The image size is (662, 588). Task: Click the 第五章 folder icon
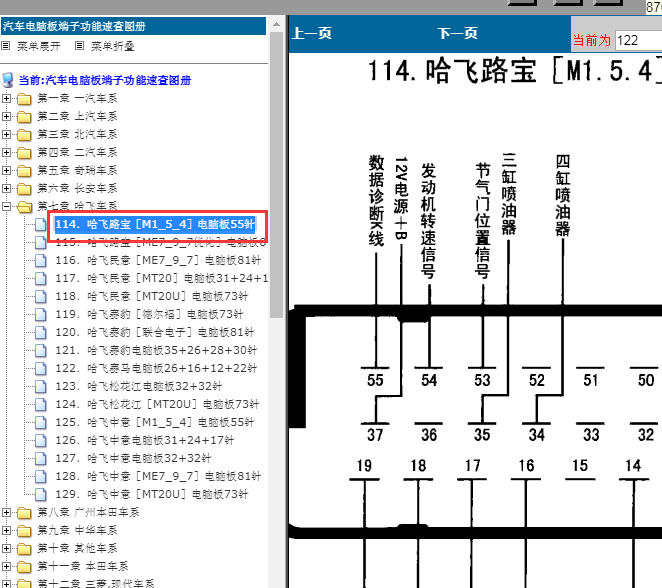click(x=24, y=171)
